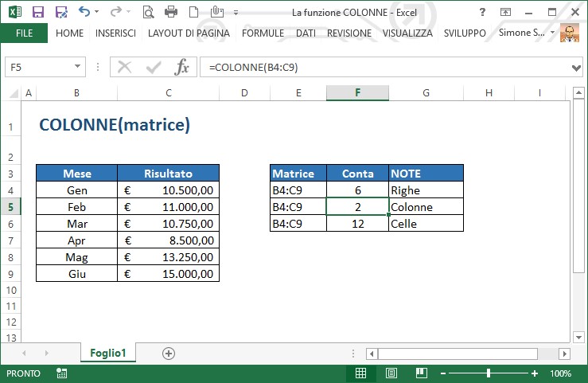Click the Select All corner triangle

13,93
